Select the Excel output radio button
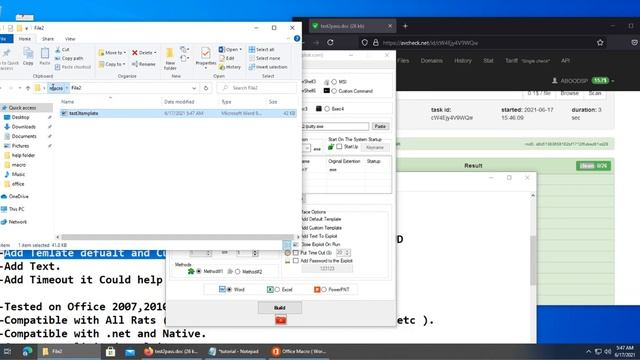The image size is (640, 360). 278,289
